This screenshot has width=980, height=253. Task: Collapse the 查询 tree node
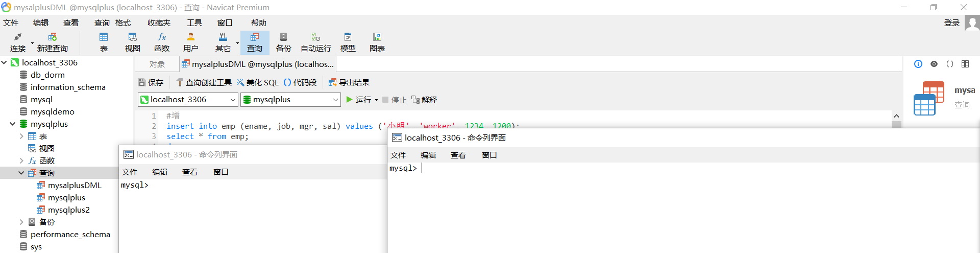pyautogui.click(x=21, y=173)
